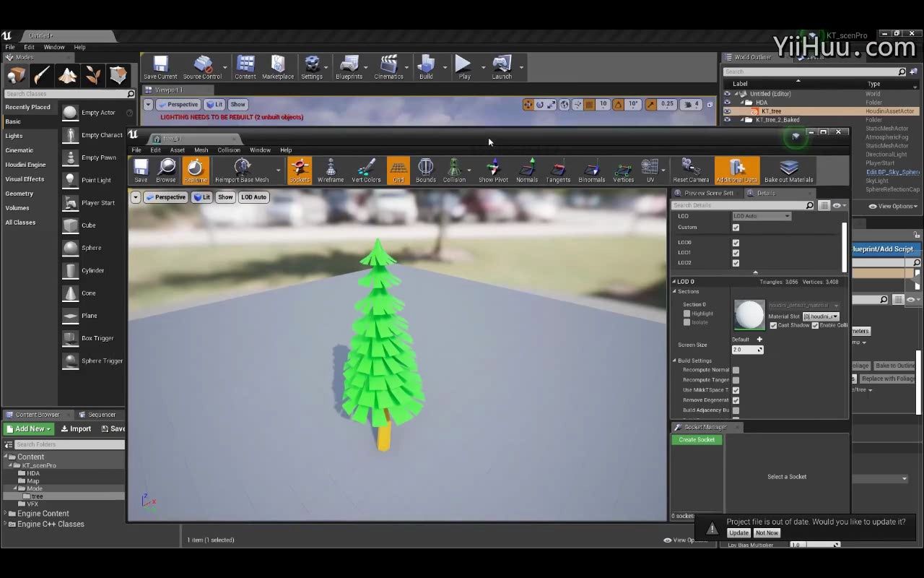Enable Wireframe view in the mesh editor
The image size is (924, 578).
point(330,171)
